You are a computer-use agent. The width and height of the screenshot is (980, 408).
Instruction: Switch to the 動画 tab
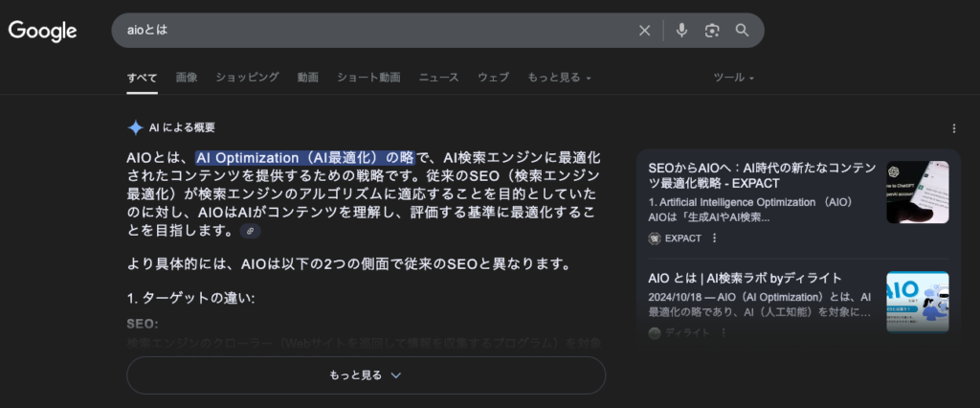pos(307,78)
